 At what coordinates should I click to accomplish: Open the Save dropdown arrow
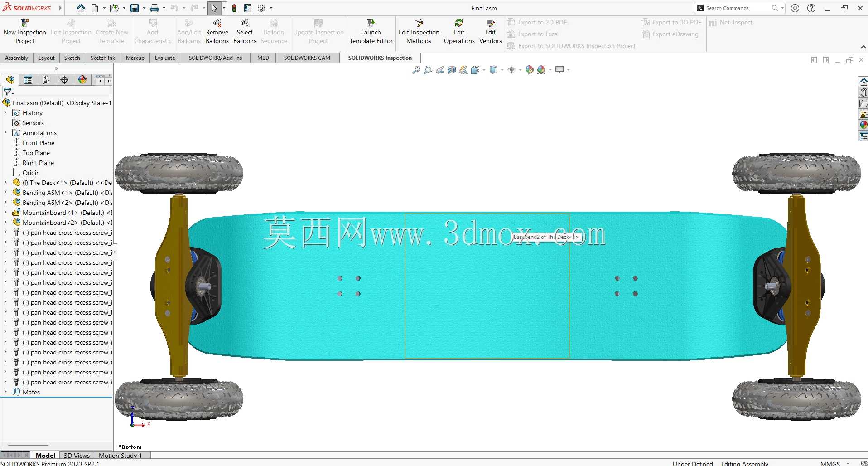tap(144, 8)
